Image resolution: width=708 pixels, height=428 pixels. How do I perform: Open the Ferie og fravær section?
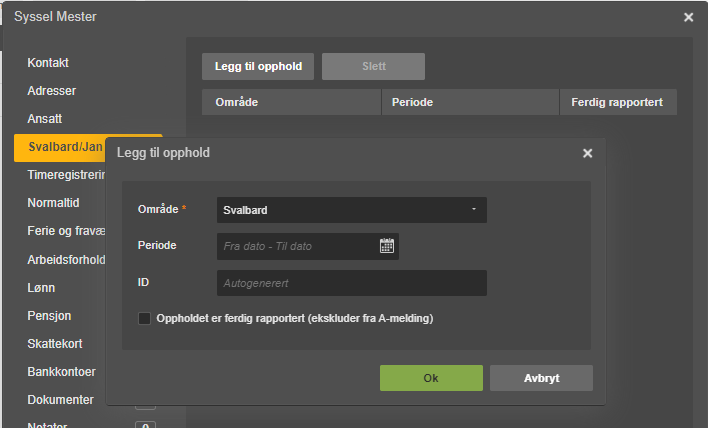pos(66,231)
